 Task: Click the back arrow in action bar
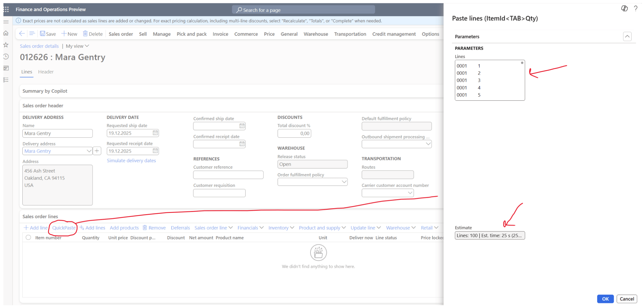point(22,34)
